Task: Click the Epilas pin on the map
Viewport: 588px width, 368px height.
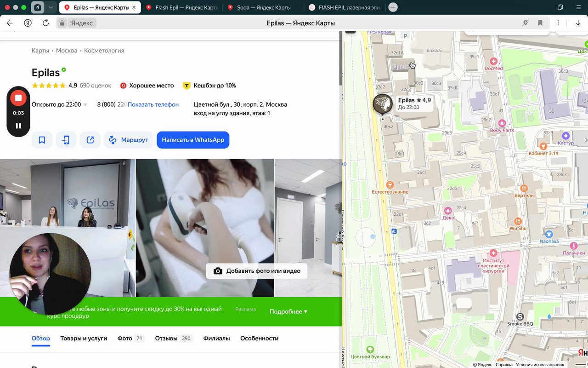Action: click(x=382, y=103)
